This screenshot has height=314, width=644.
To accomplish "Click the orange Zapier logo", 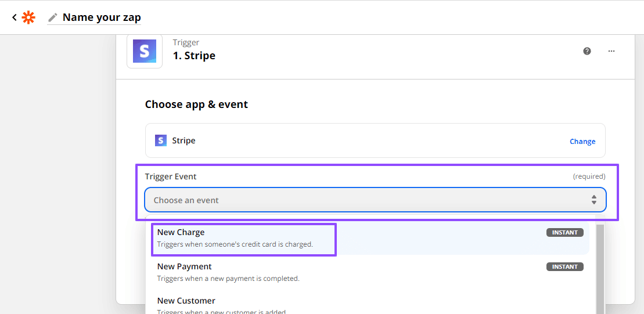I will pyautogui.click(x=28, y=17).
